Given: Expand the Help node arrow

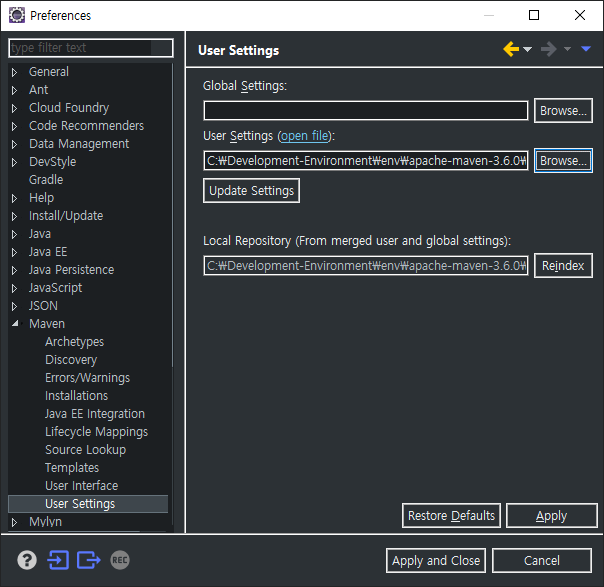Looking at the screenshot, I should (x=15, y=198).
